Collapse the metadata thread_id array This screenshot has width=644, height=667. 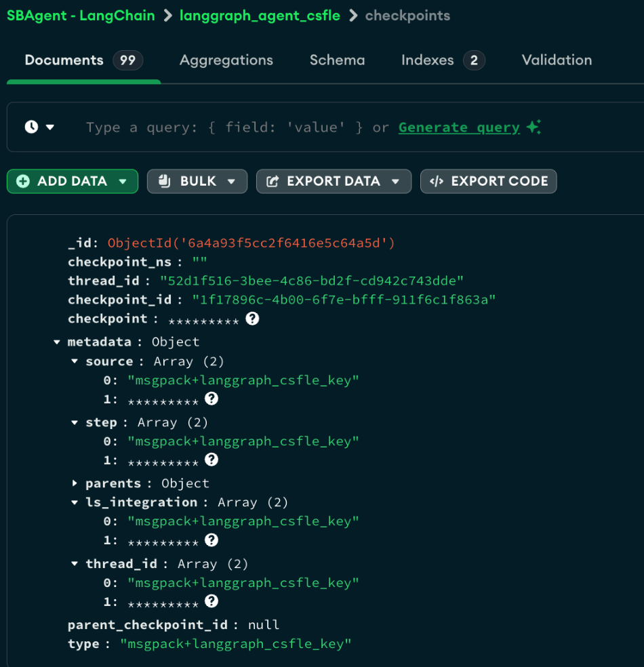pyautogui.click(x=75, y=564)
